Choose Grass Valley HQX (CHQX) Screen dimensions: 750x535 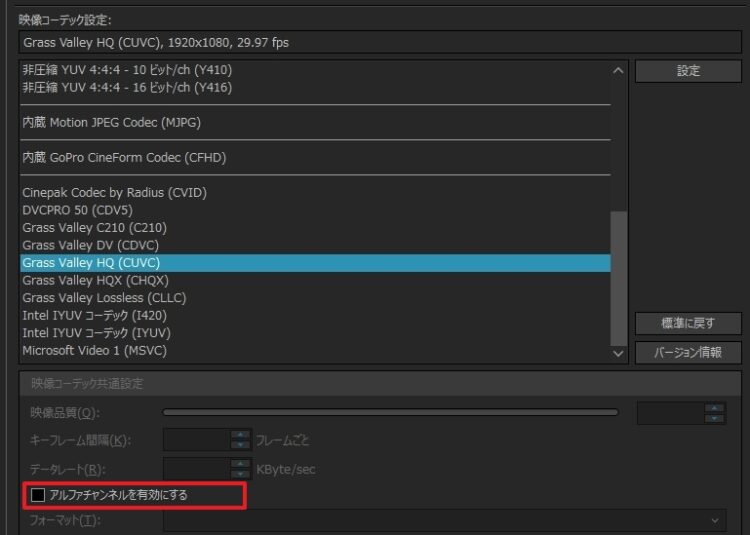pyautogui.click(x=315, y=280)
